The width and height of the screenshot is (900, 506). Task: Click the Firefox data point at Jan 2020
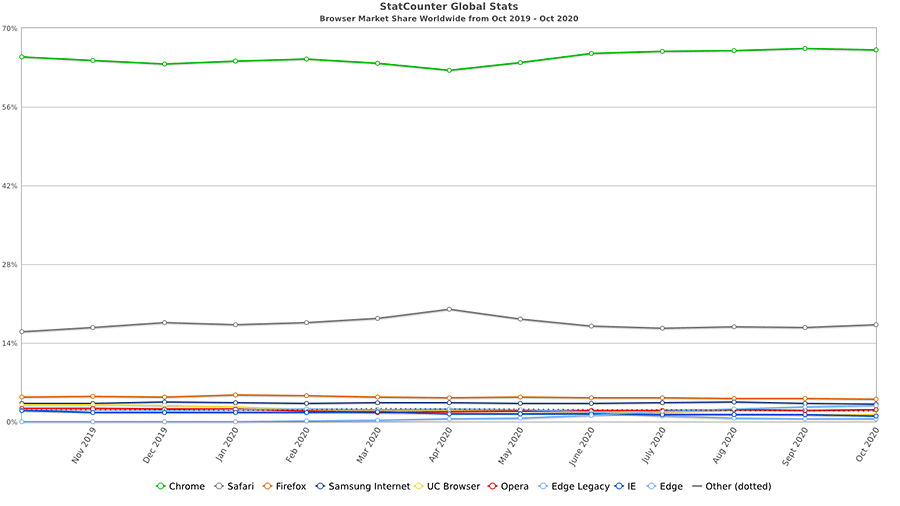235,395
